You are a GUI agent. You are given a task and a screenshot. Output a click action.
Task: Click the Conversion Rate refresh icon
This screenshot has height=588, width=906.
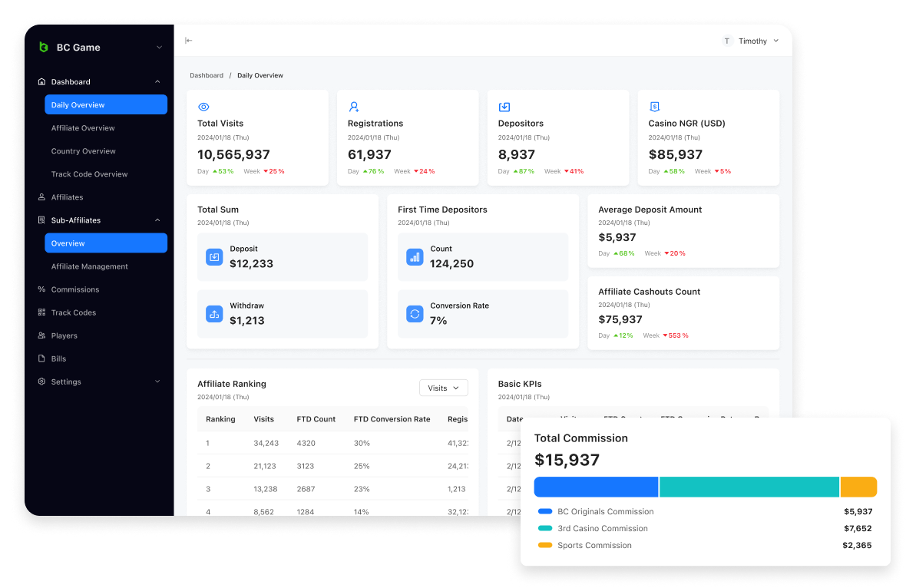[x=415, y=314]
